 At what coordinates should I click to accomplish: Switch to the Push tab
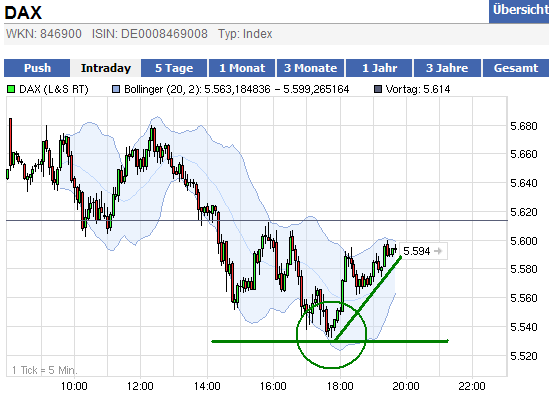37,68
